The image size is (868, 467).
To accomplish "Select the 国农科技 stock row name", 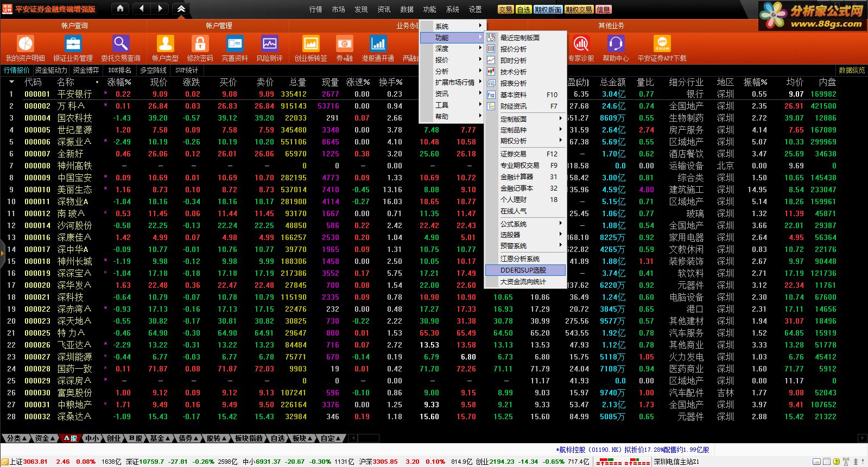I will click(74, 118).
